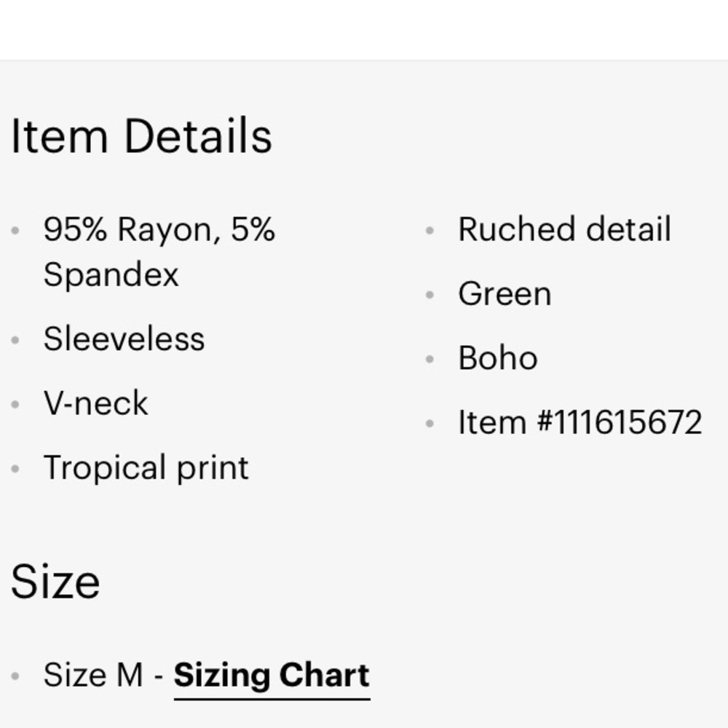Click the Size heading
The height and width of the screenshot is (728, 728).
55,582
